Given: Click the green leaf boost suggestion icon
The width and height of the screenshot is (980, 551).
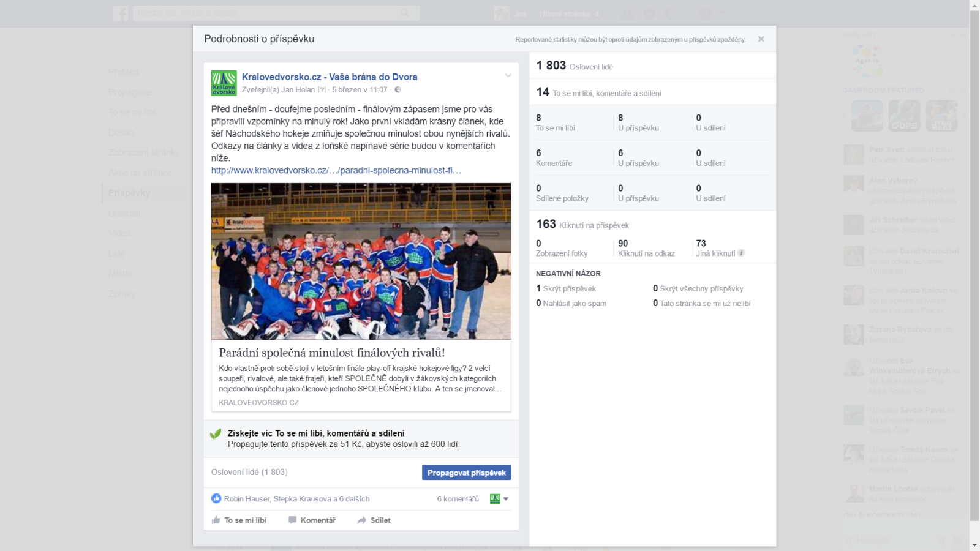Looking at the screenshot, I should click(x=216, y=434).
